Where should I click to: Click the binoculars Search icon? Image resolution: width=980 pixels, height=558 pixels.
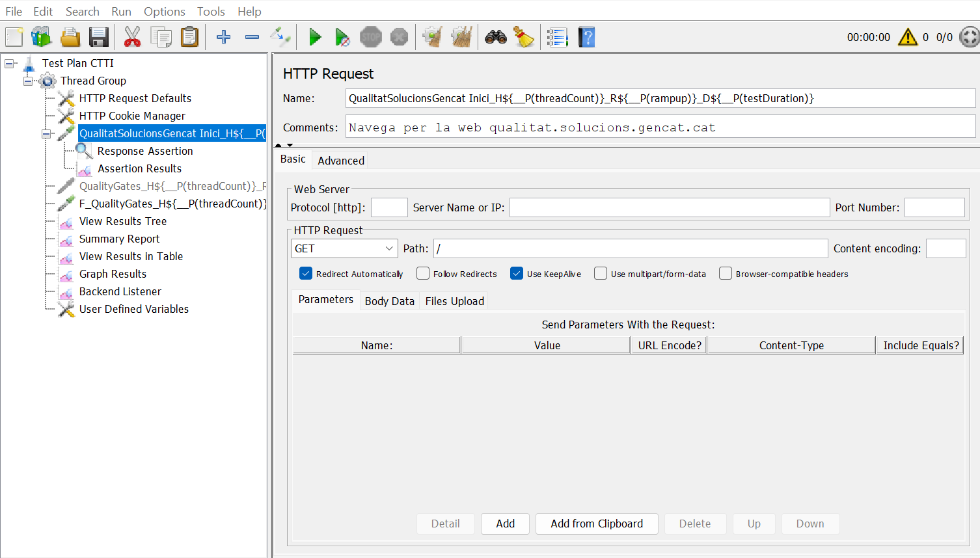[x=496, y=37]
